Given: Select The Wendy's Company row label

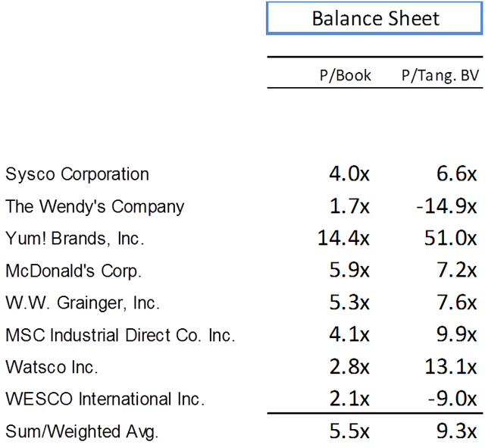Looking at the screenshot, I should [x=95, y=207].
